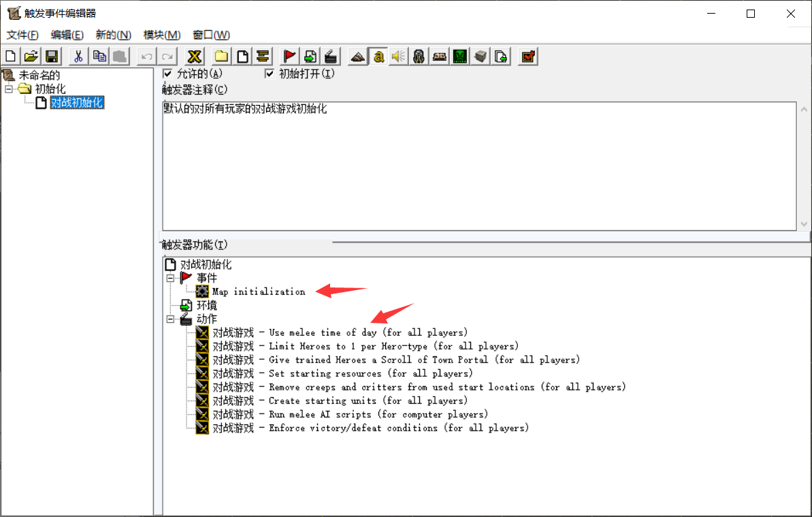Open the Sound Editor speaker icon
The height and width of the screenshot is (517, 812).
coord(398,57)
